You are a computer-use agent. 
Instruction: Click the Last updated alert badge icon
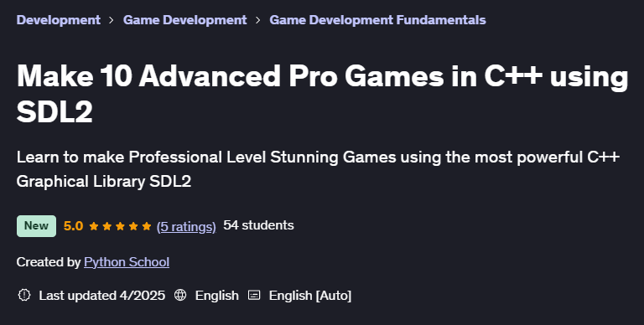pos(24,295)
